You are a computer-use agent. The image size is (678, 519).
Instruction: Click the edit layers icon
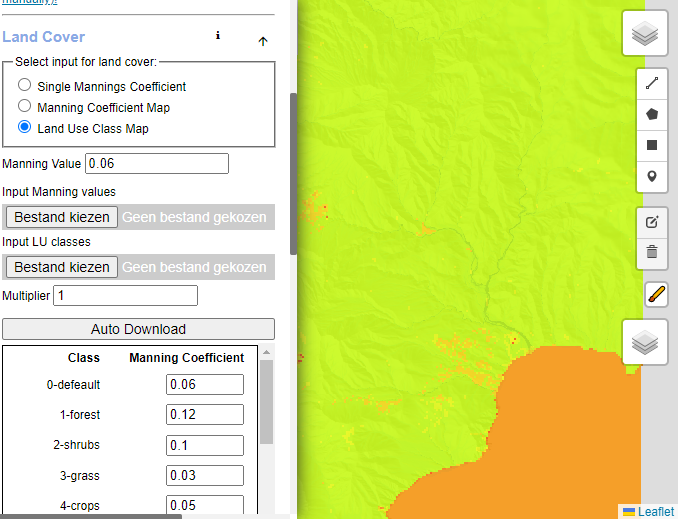652,222
